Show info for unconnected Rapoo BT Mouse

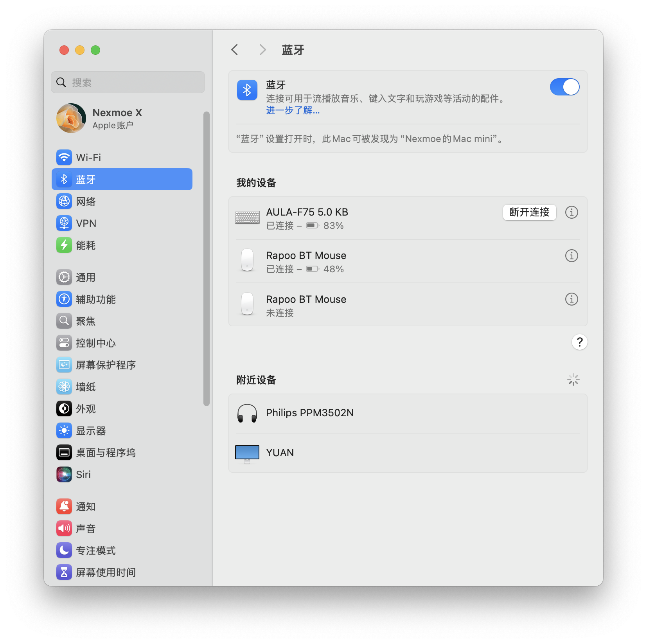[x=572, y=299]
